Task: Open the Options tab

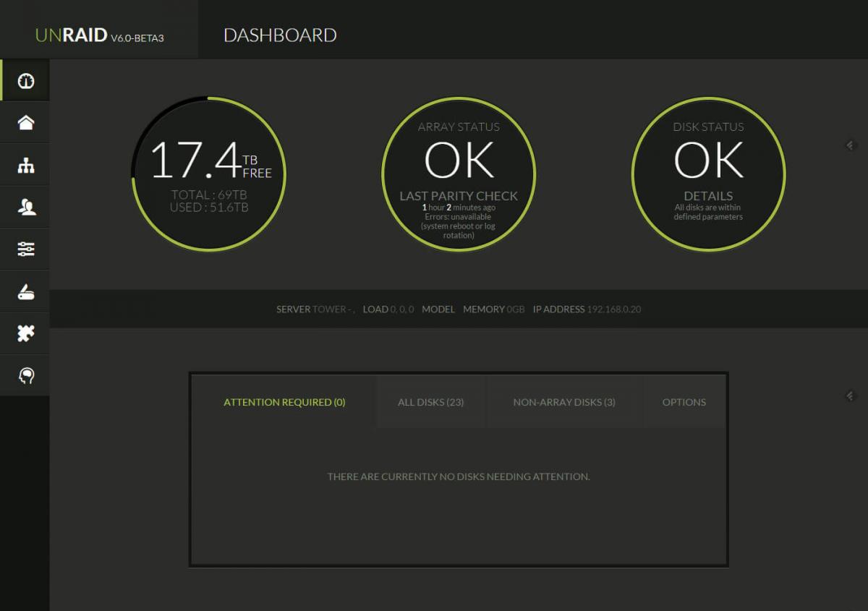Action: click(x=684, y=402)
